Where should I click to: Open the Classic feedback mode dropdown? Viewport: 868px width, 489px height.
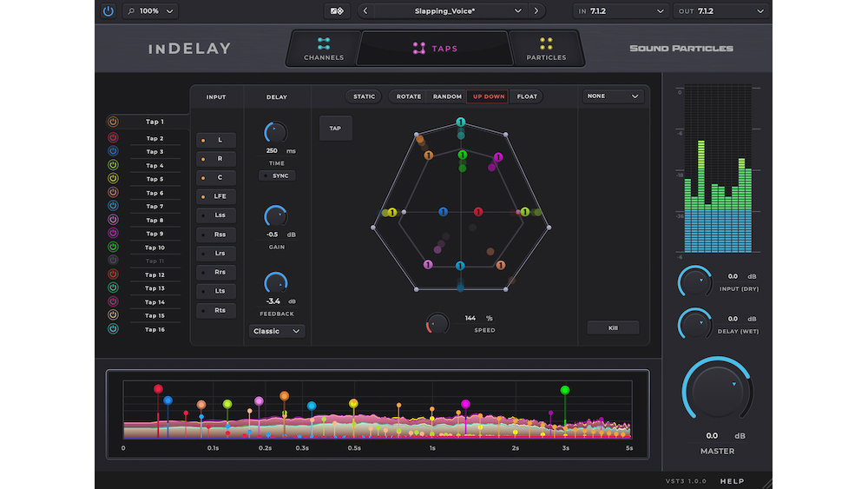tap(277, 331)
